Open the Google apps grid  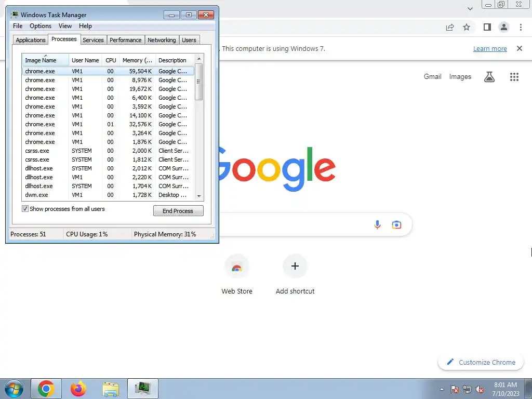(x=514, y=77)
